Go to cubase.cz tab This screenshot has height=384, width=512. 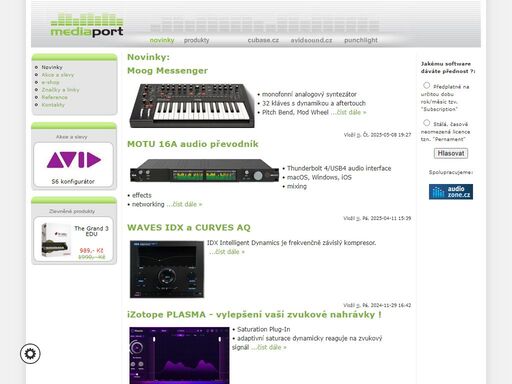click(x=263, y=40)
